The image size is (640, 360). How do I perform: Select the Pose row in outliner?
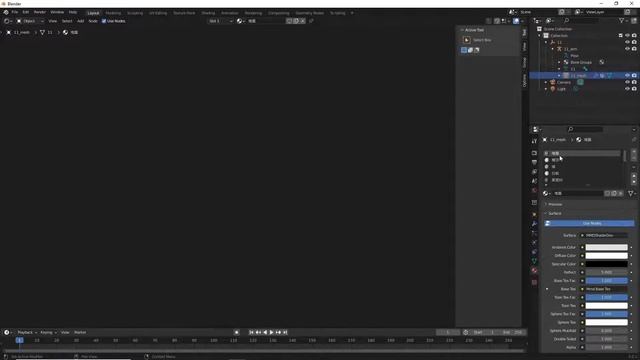click(x=574, y=56)
